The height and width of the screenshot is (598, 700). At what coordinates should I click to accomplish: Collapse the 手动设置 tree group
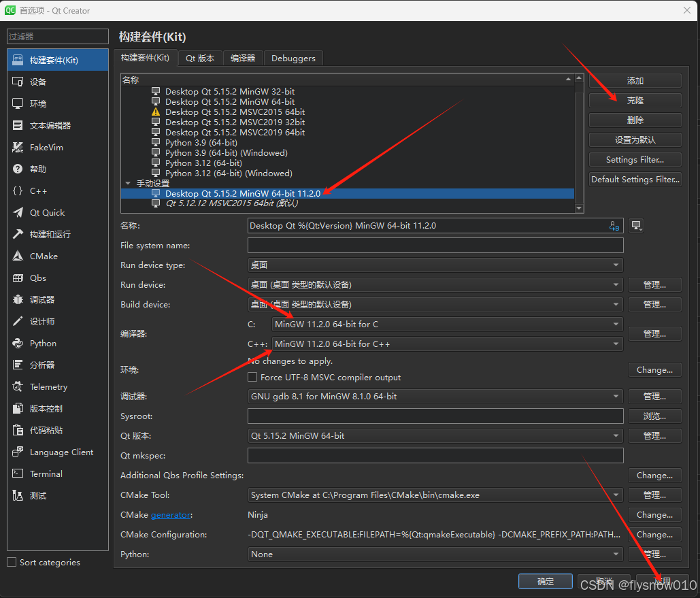point(128,183)
